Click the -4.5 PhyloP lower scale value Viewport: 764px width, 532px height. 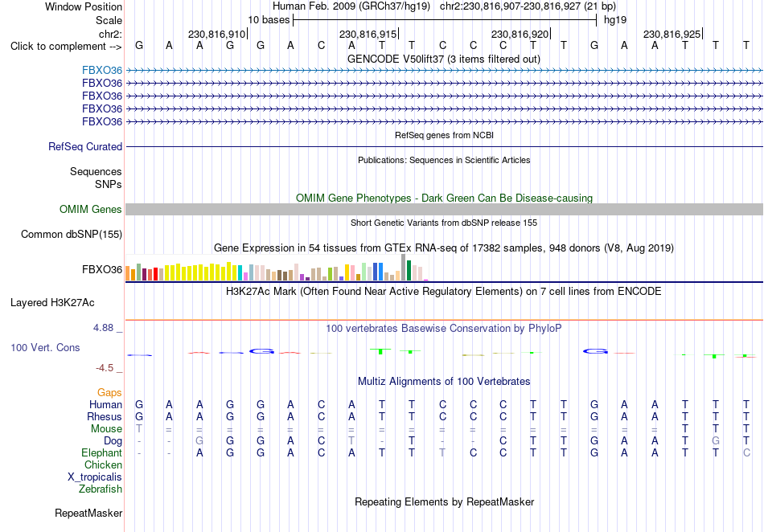tap(105, 368)
